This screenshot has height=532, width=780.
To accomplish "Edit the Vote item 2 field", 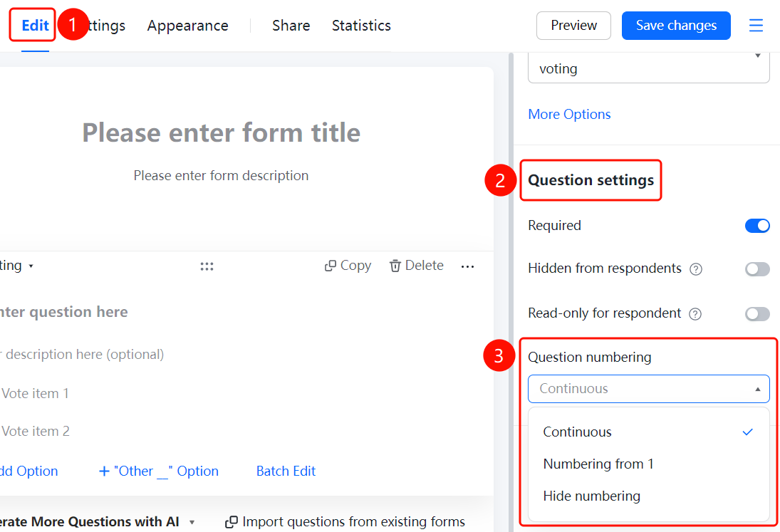I will tap(36, 432).
